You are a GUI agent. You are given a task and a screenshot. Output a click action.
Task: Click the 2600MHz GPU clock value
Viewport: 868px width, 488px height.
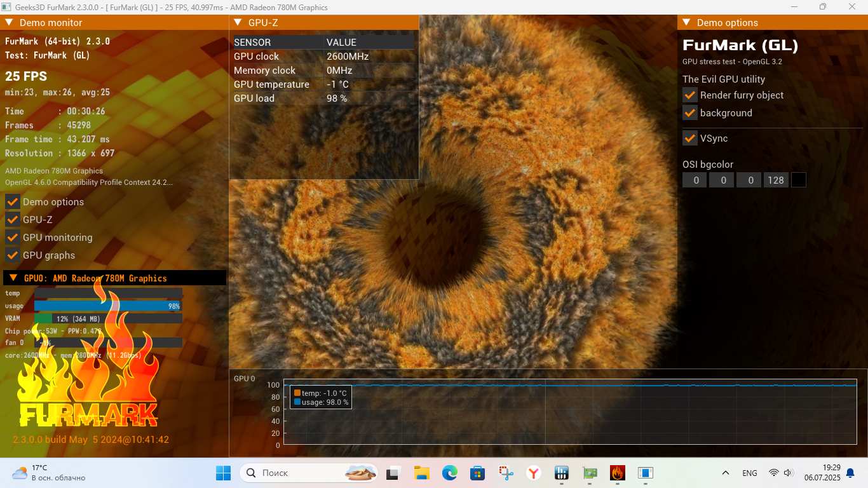tap(348, 57)
